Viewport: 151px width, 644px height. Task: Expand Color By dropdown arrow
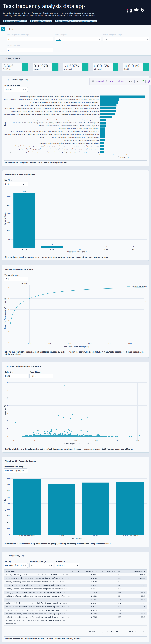pos(26,376)
